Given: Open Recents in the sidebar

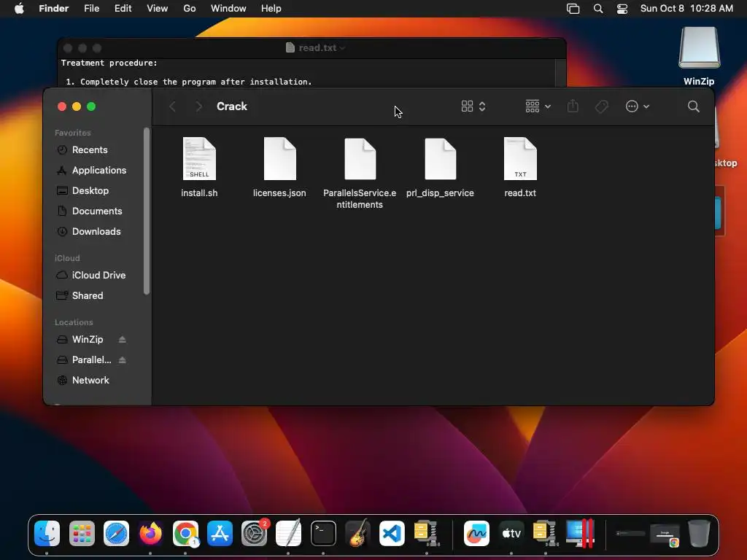Looking at the screenshot, I should coord(90,149).
